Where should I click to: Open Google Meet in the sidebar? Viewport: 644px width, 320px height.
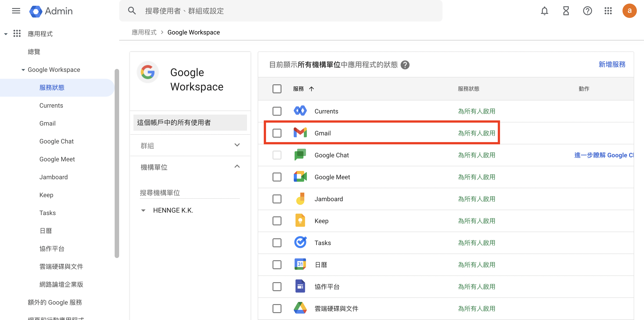click(57, 159)
